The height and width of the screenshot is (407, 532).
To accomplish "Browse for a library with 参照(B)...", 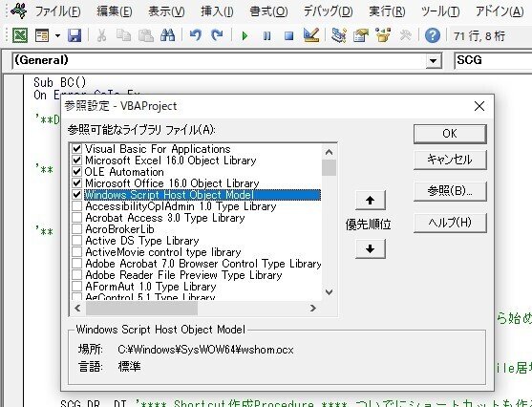I will click(450, 191).
